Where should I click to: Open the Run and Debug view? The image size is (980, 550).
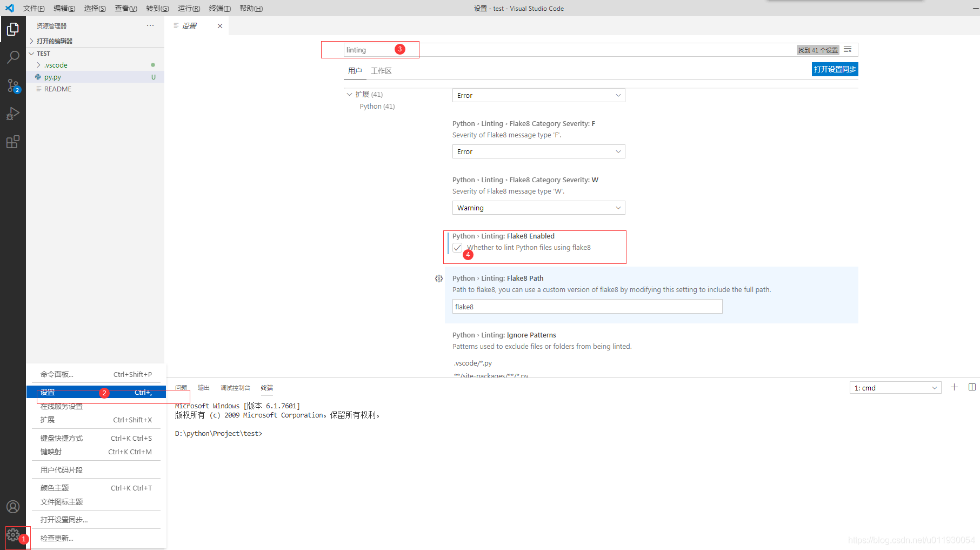click(13, 114)
